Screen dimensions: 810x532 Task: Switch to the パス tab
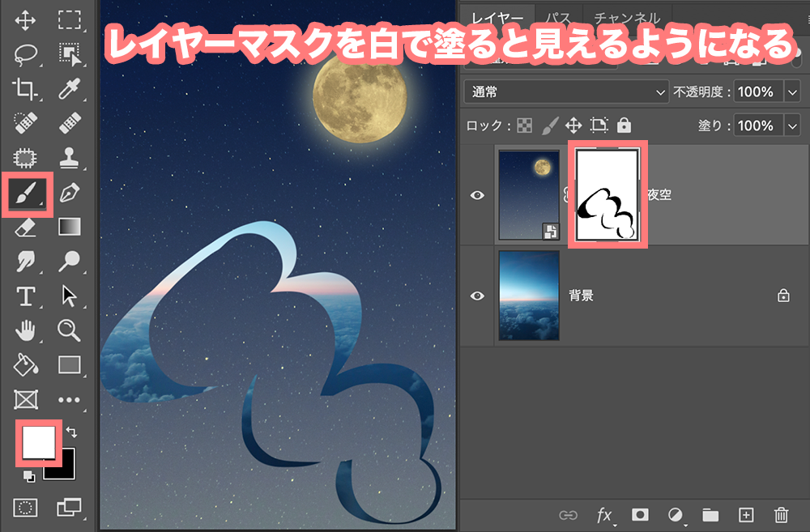coord(559,19)
